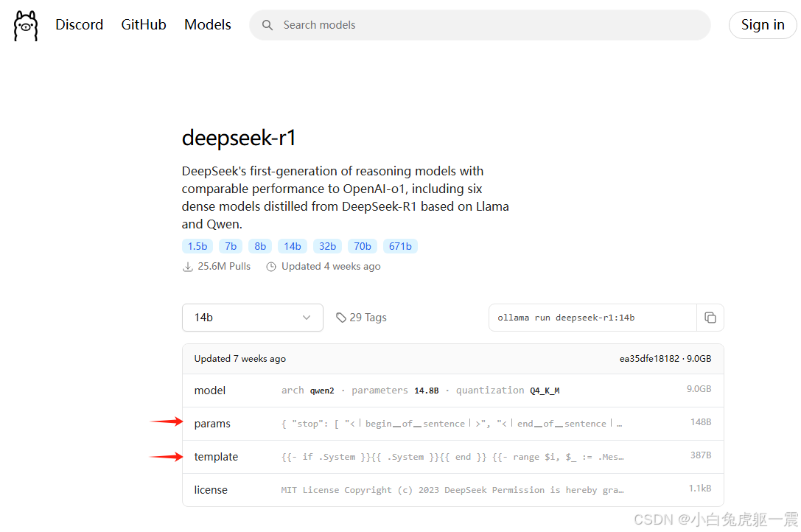
Task: Open the 14b version dropdown
Action: (252, 318)
